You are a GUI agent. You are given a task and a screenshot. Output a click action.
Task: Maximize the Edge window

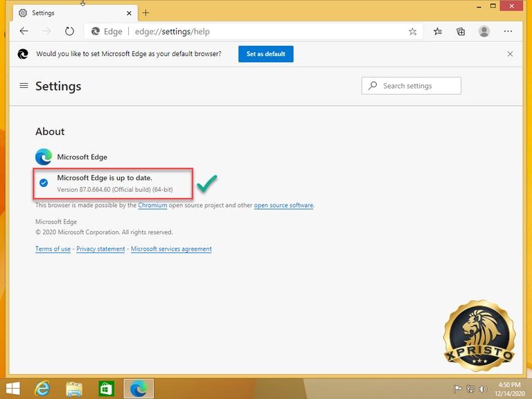[493, 6]
